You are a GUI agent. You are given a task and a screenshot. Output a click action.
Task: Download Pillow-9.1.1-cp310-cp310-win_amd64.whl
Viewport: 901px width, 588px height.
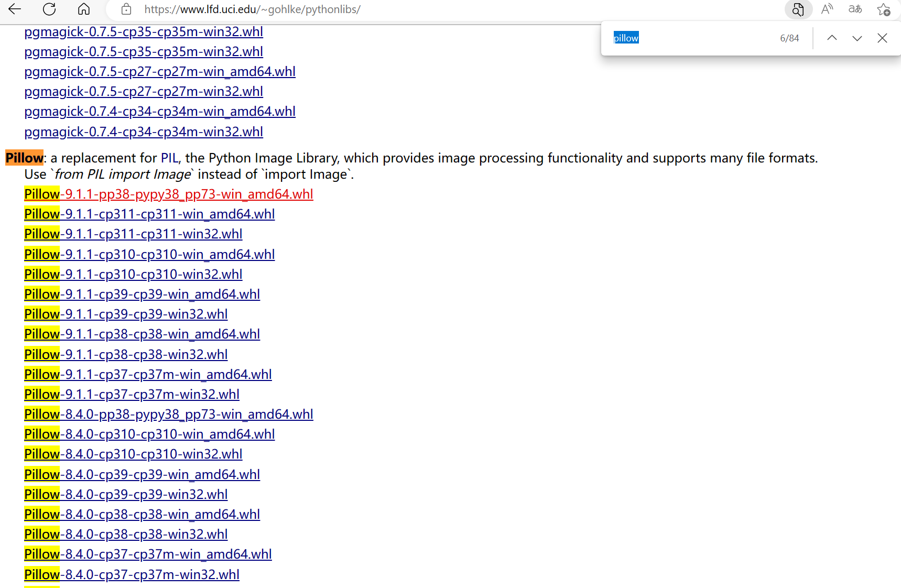point(149,254)
